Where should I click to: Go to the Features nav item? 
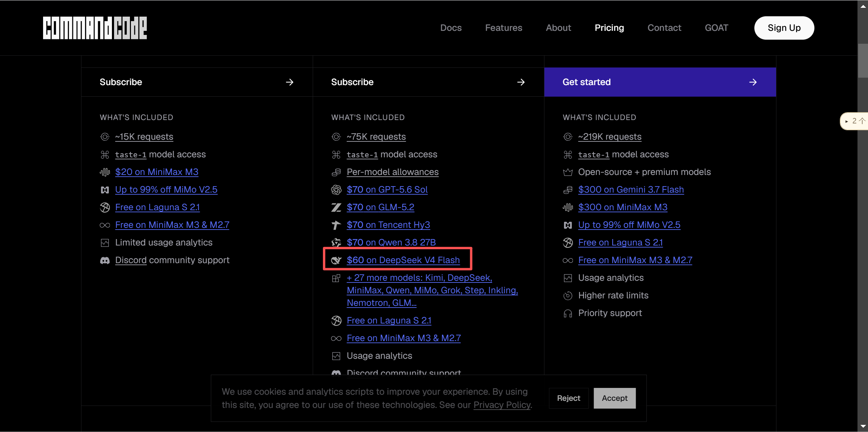coord(503,28)
